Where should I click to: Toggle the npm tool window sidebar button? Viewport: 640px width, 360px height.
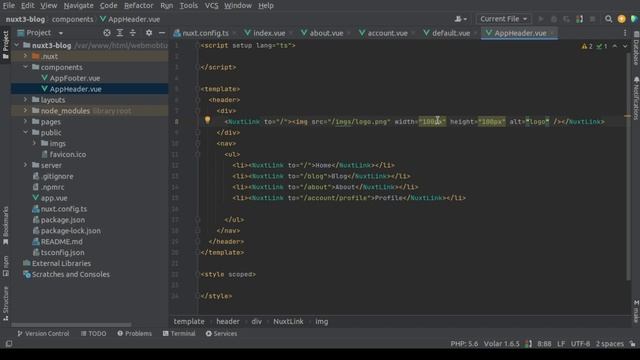click(x=5, y=266)
